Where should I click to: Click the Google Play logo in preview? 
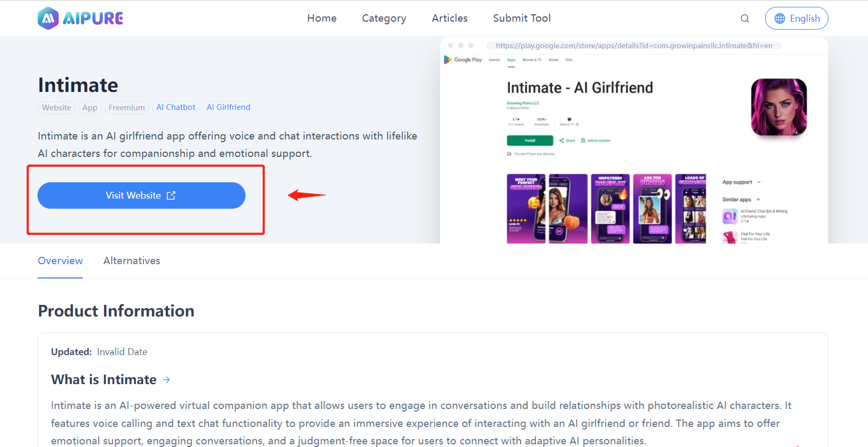(463, 60)
